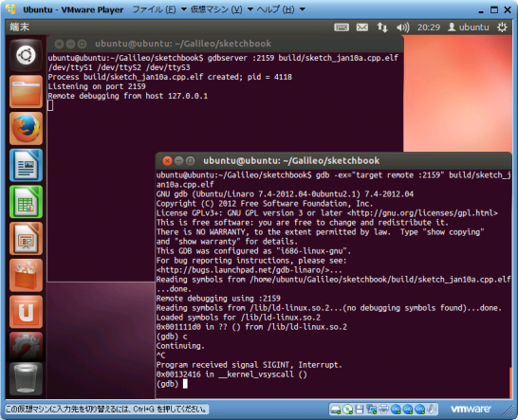
Task: Click the VMware floppy drive status icon
Action: (x=360, y=410)
